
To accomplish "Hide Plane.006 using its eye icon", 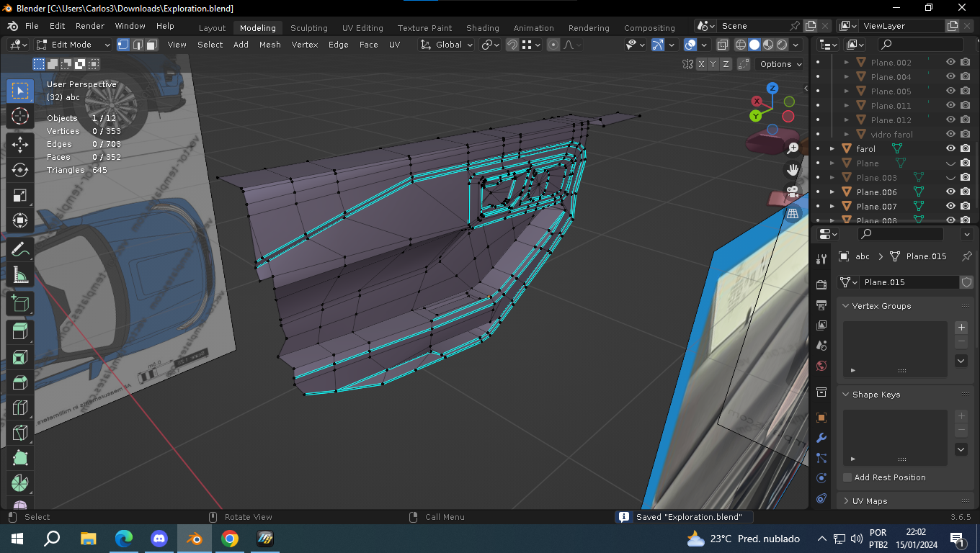I will [x=950, y=192].
